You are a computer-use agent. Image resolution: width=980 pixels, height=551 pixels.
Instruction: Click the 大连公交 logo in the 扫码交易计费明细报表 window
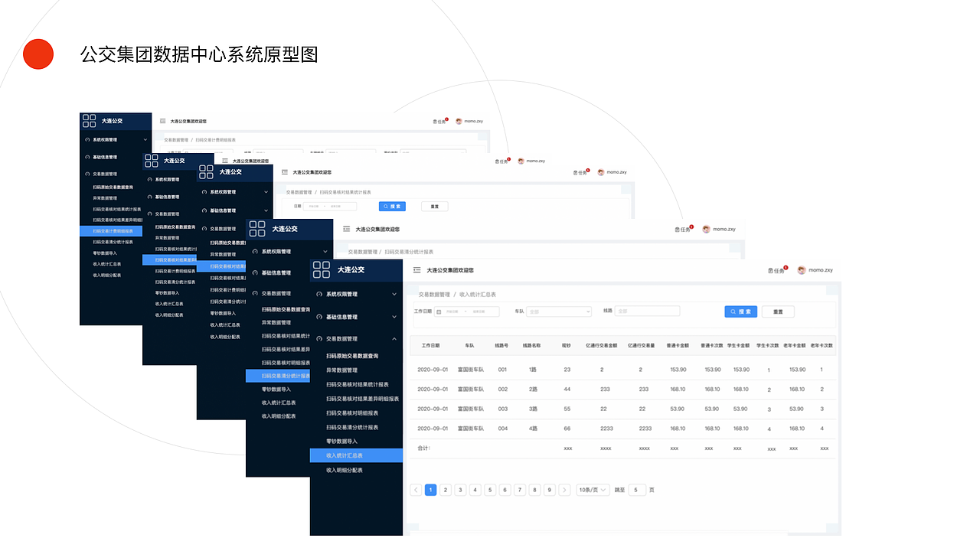(x=90, y=121)
